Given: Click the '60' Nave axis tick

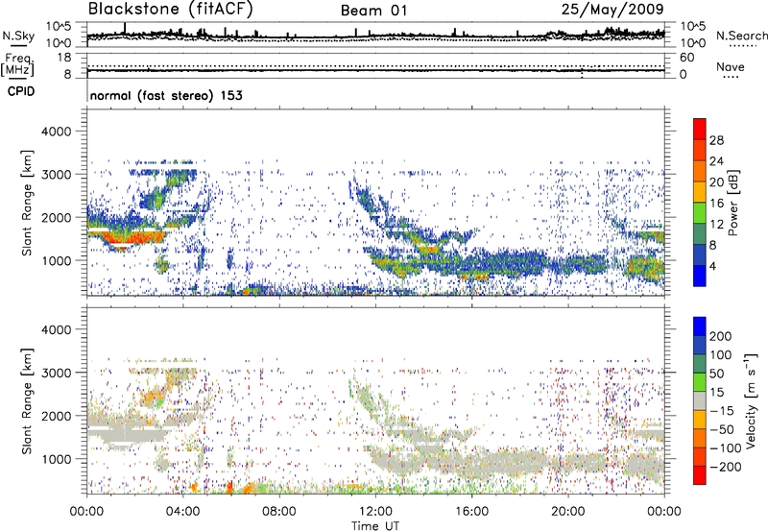Looking at the screenshot, I should pyautogui.click(x=686, y=58).
